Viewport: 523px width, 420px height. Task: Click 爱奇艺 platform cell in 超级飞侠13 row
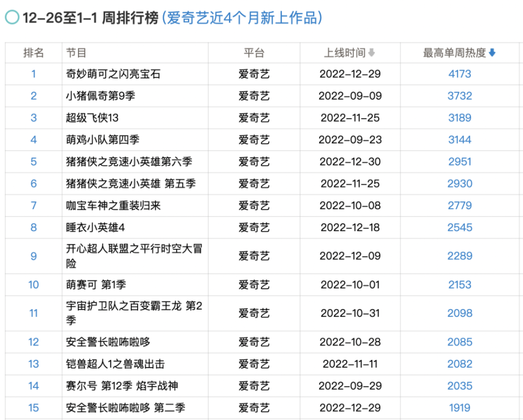(254, 118)
